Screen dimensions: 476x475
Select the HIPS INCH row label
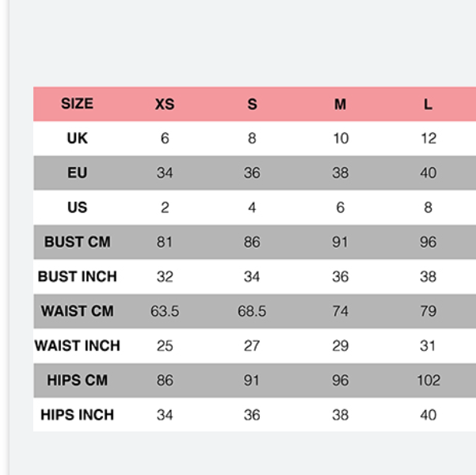77,415
